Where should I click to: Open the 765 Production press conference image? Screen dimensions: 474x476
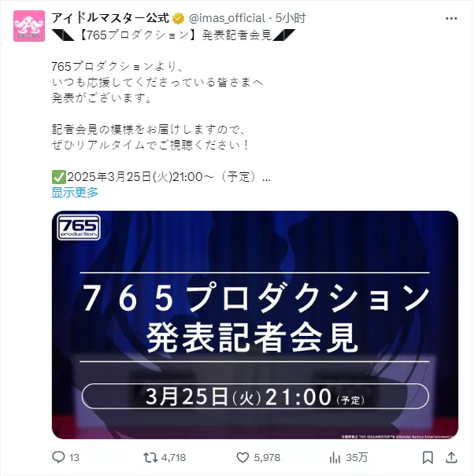[255, 325]
